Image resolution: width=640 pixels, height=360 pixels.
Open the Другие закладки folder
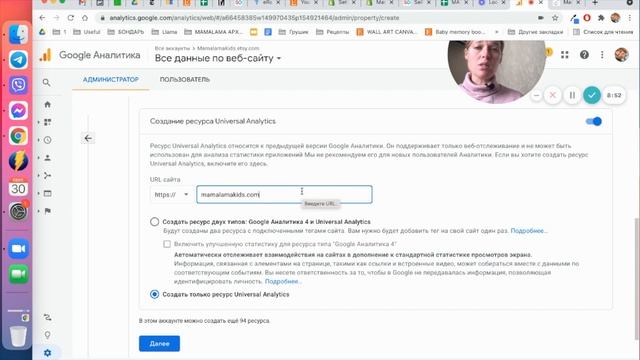point(535,32)
